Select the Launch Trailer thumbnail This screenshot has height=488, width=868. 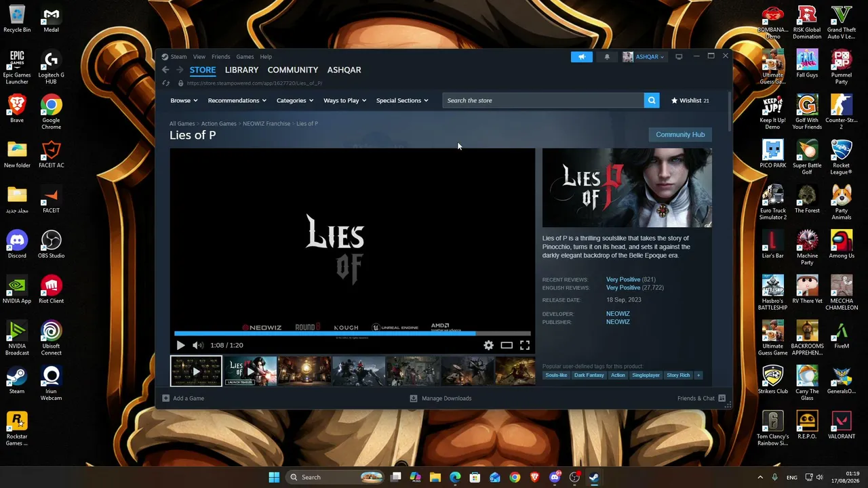point(250,371)
